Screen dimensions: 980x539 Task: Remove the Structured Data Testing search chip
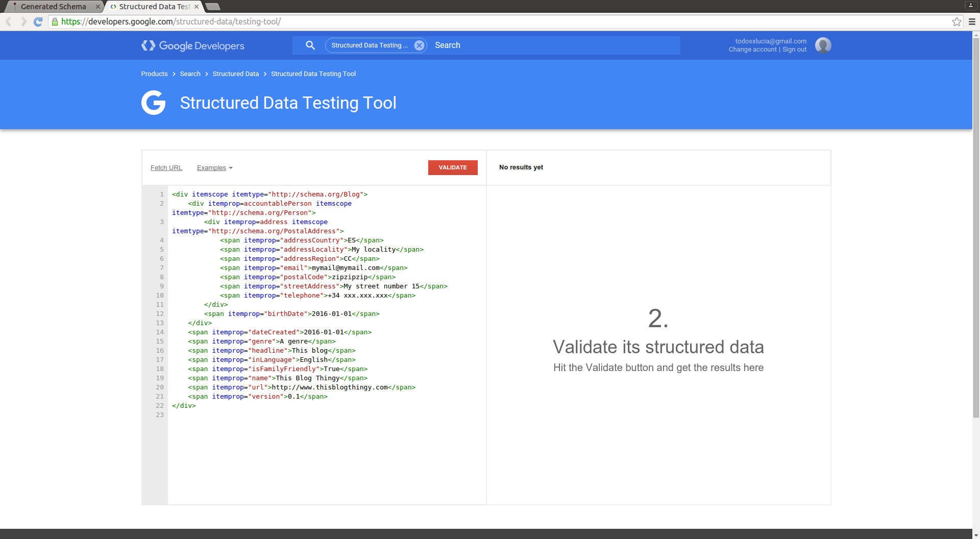pyautogui.click(x=419, y=45)
